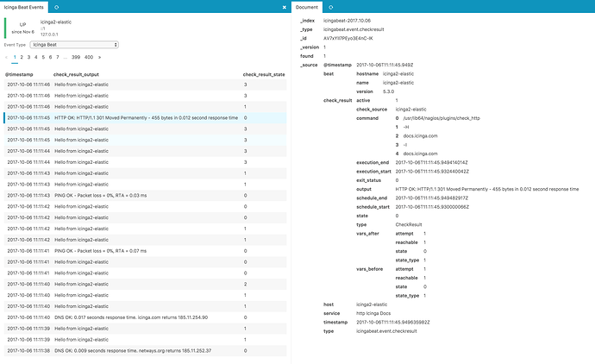Screen dimensions: 595x364
Task: Click the _type value icingabeat.event.checkresult
Action: [354, 29]
